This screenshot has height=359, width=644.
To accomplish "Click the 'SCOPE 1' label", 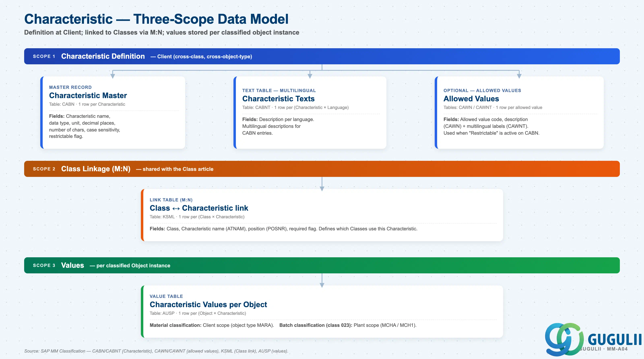I will (44, 56).
